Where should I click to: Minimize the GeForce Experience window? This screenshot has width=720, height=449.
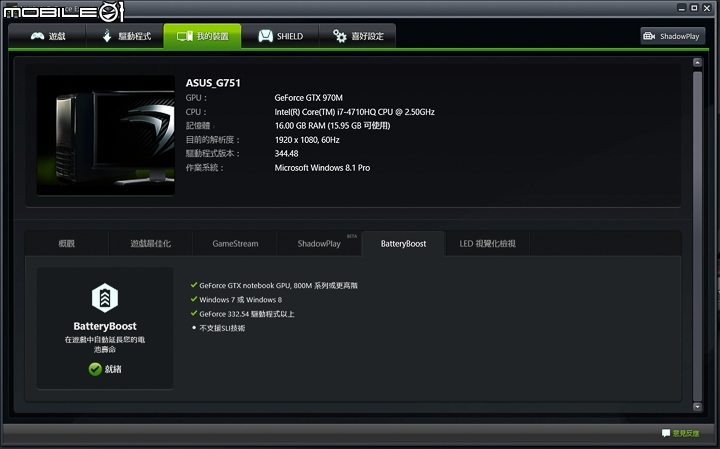tap(682, 8)
